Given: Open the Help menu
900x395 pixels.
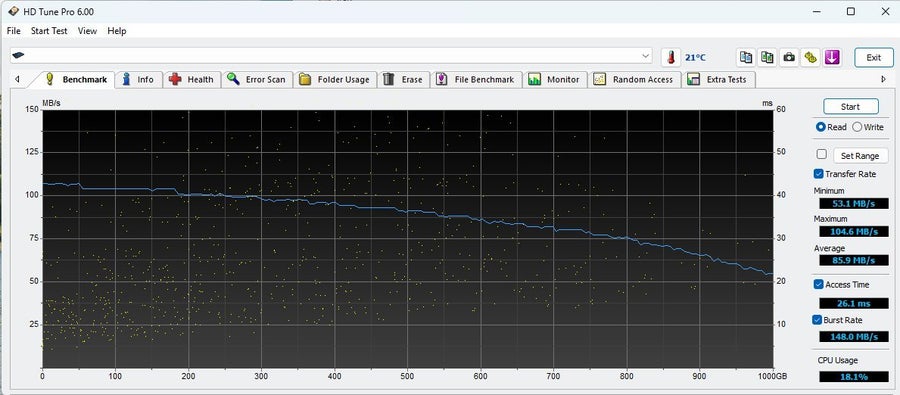Looking at the screenshot, I should tap(117, 31).
